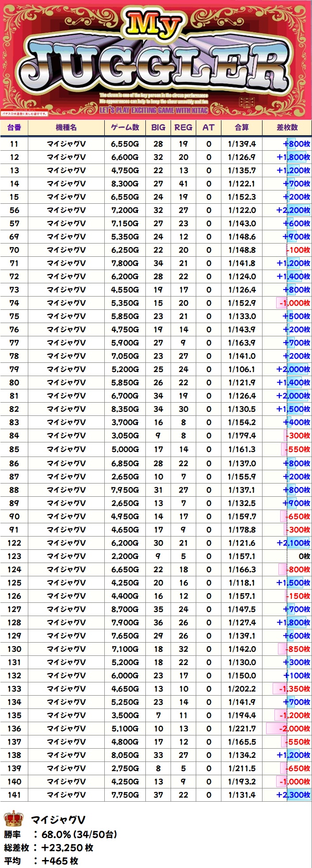Click the 勝率 68.0% summary line
This screenshot has width=312, height=868.
click(x=61, y=834)
